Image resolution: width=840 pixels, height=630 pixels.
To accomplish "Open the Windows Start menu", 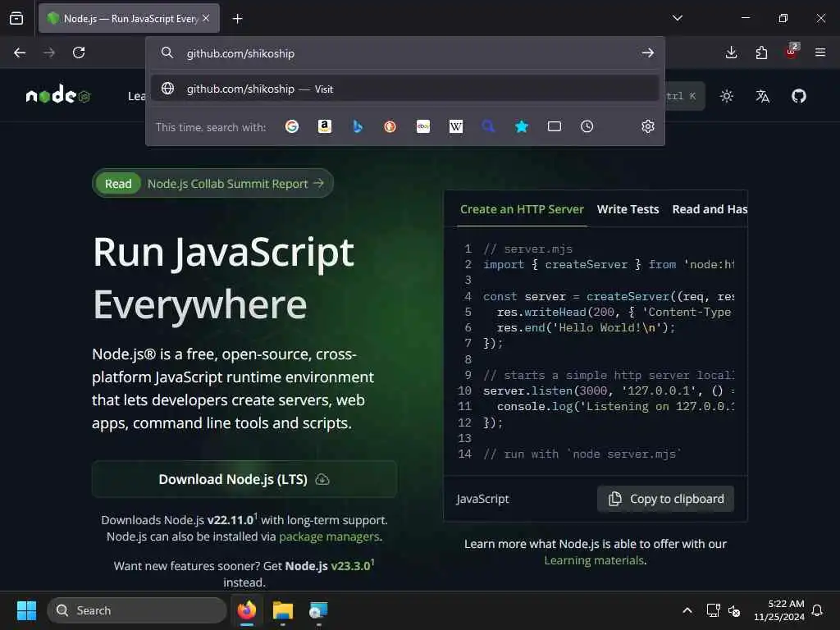I will pos(26,610).
